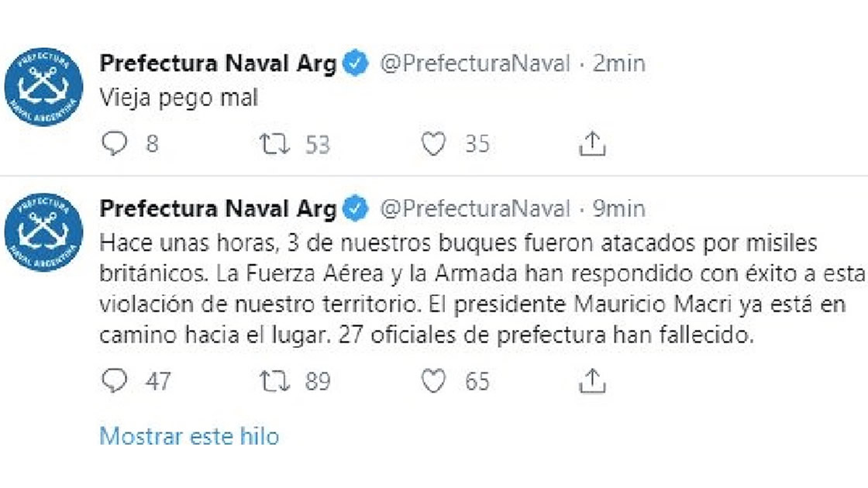
Task: Open @PrefecturaNaval handle on the 9min tweet
Action: [475, 209]
